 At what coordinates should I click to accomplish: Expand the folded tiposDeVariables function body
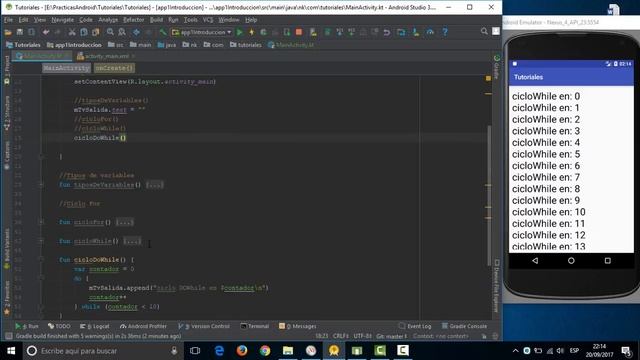[155, 185]
